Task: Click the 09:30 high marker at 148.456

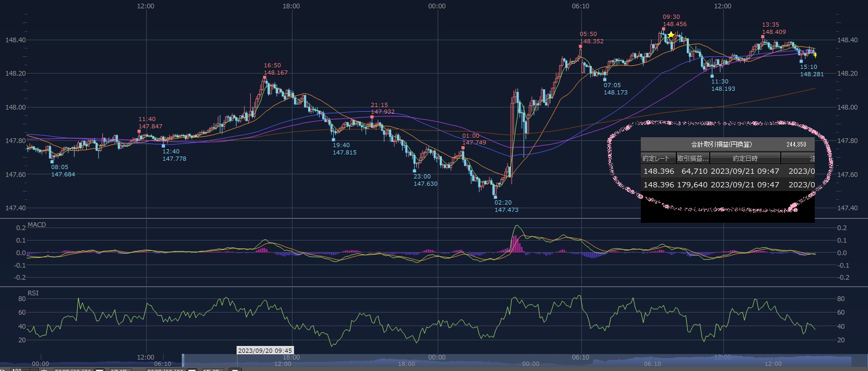Action: point(664,29)
